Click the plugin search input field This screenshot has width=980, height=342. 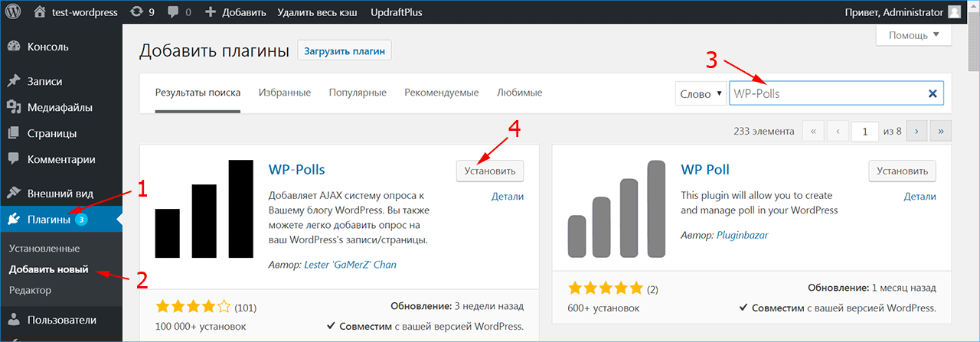tap(827, 94)
